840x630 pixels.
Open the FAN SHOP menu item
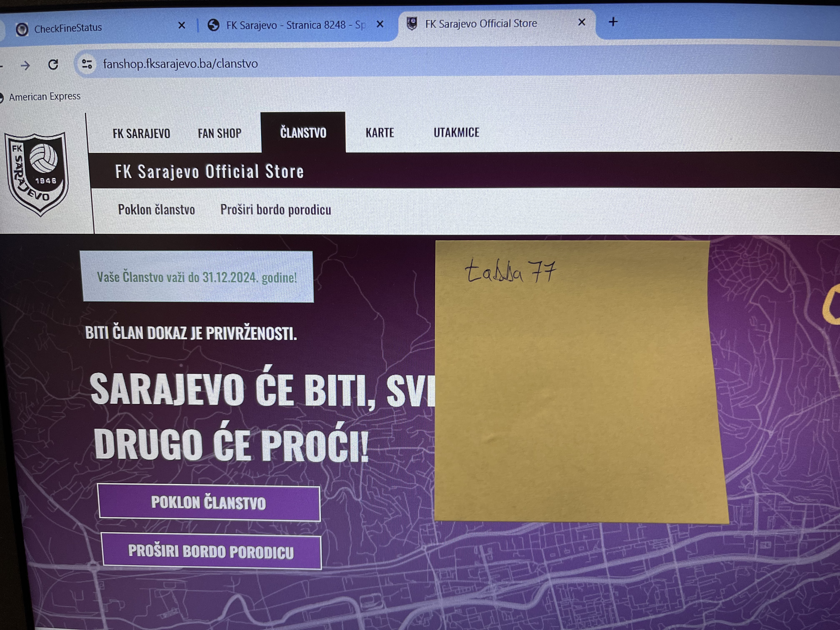coord(220,133)
